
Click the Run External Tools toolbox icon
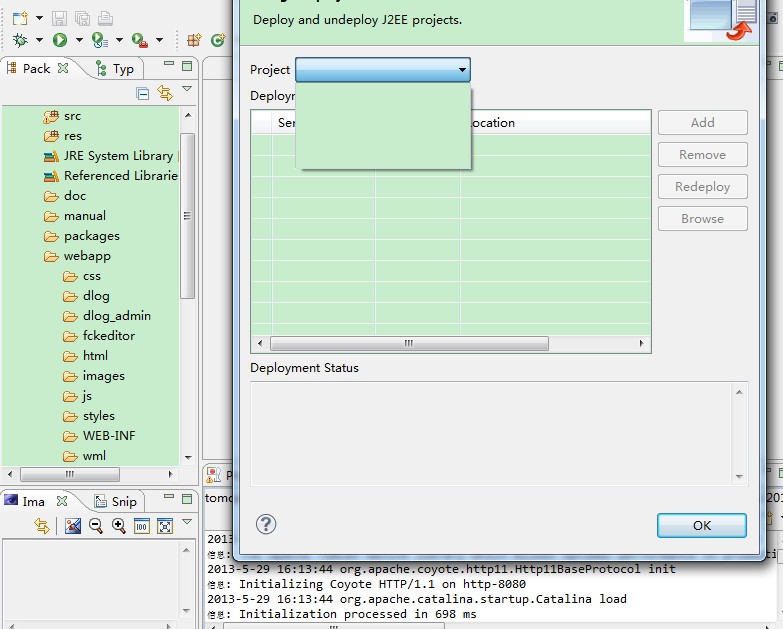pos(139,40)
